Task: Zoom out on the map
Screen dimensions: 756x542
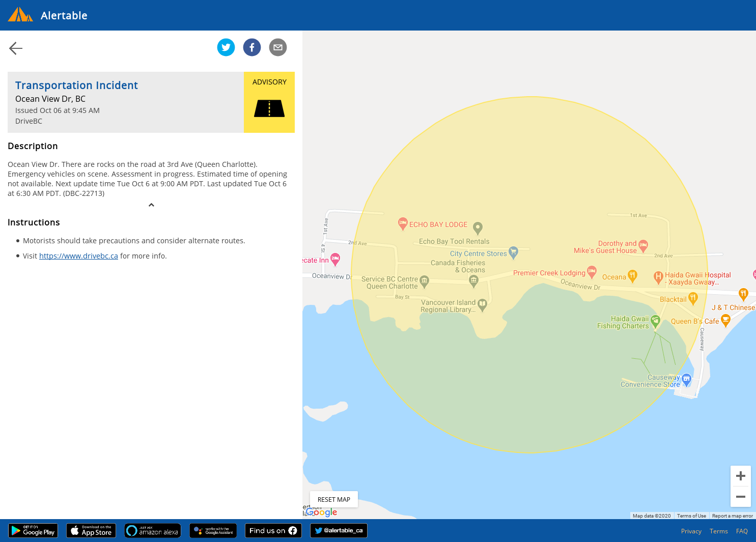Action: [x=741, y=497]
